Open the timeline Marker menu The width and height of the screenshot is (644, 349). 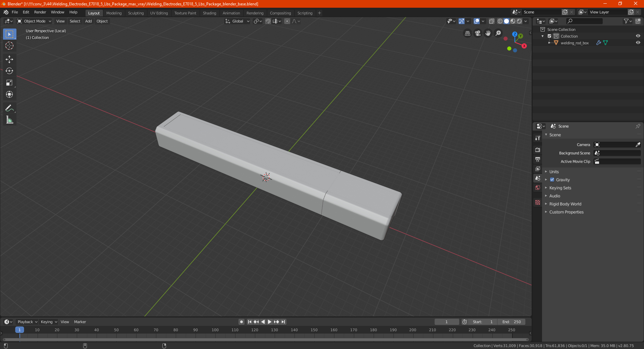click(x=80, y=322)
